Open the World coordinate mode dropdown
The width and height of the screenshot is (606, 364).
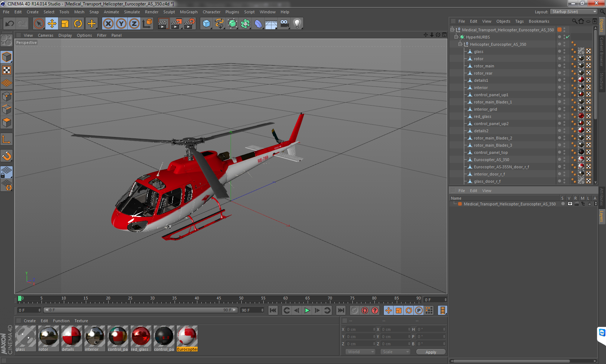(x=360, y=352)
